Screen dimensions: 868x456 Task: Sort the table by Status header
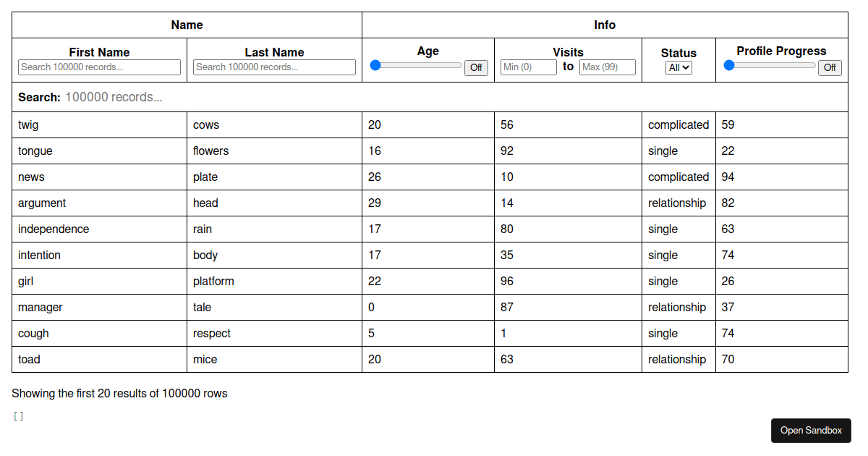point(678,51)
